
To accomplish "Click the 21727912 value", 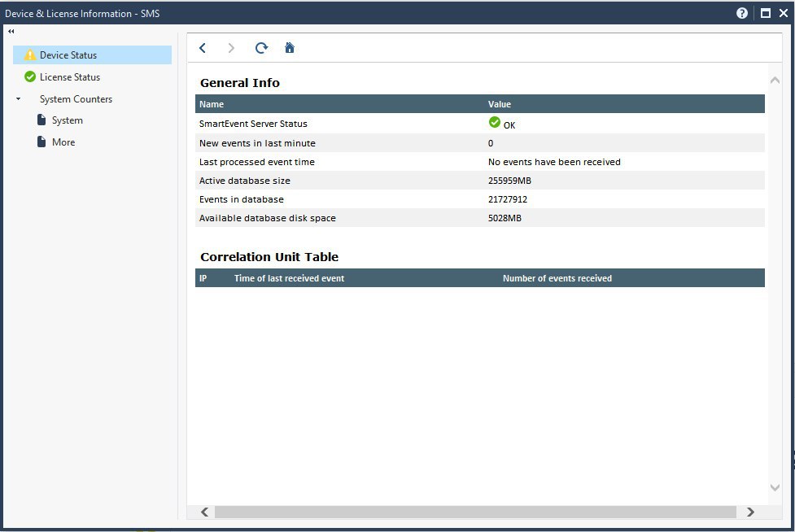I will pos(508,199).
